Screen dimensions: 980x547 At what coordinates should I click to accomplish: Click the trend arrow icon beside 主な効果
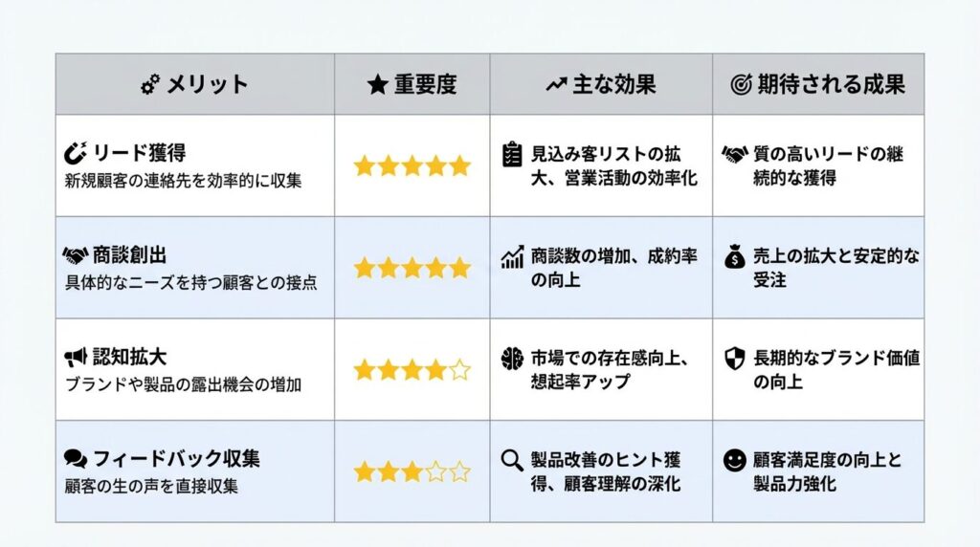point(556,85)
